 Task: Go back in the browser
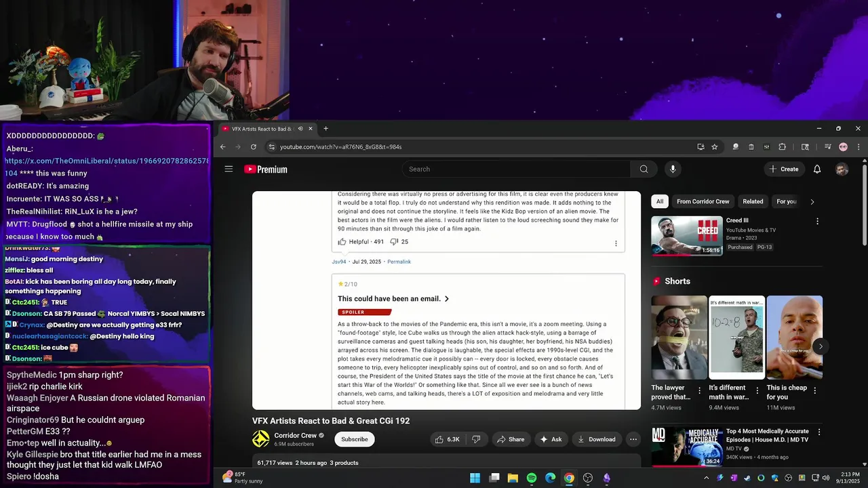coord(222,146)
